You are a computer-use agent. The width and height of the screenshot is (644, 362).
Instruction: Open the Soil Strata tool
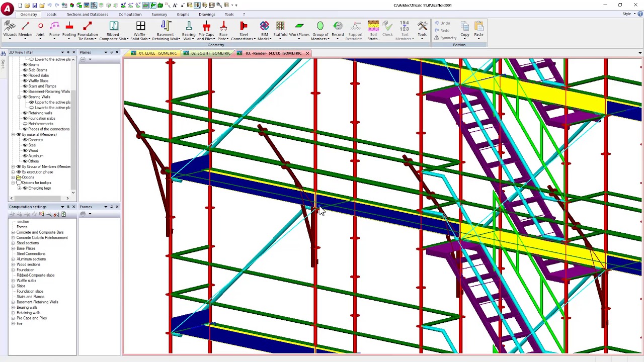(373, 31)
